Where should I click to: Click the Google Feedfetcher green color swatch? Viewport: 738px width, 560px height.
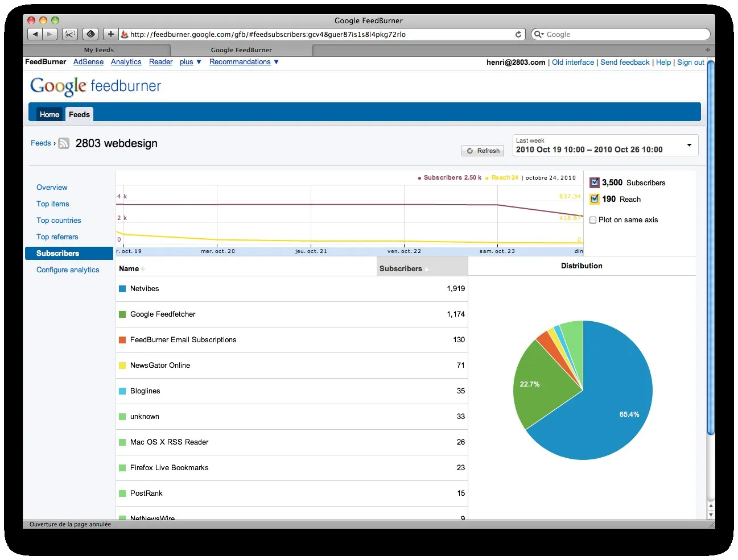coord(122,314)
